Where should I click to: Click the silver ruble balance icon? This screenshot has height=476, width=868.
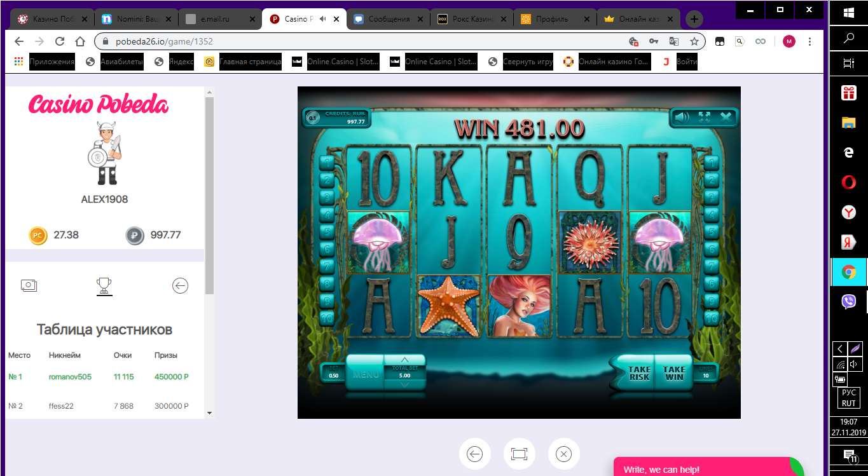point(134,235)
